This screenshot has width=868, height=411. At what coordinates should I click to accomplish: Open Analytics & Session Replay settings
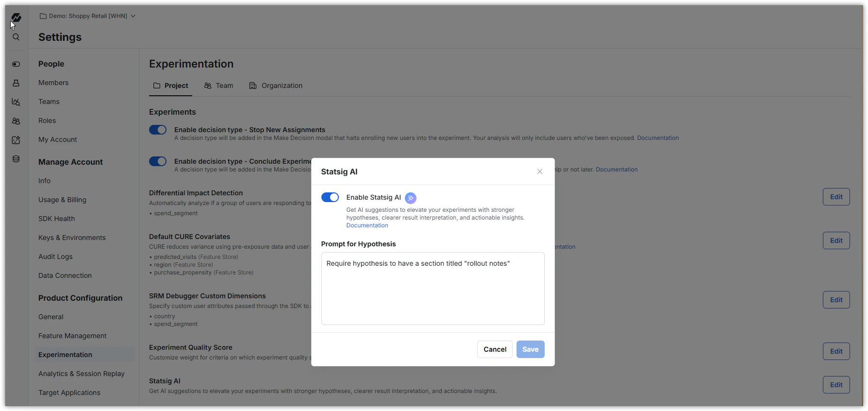(x=82, y=374)
